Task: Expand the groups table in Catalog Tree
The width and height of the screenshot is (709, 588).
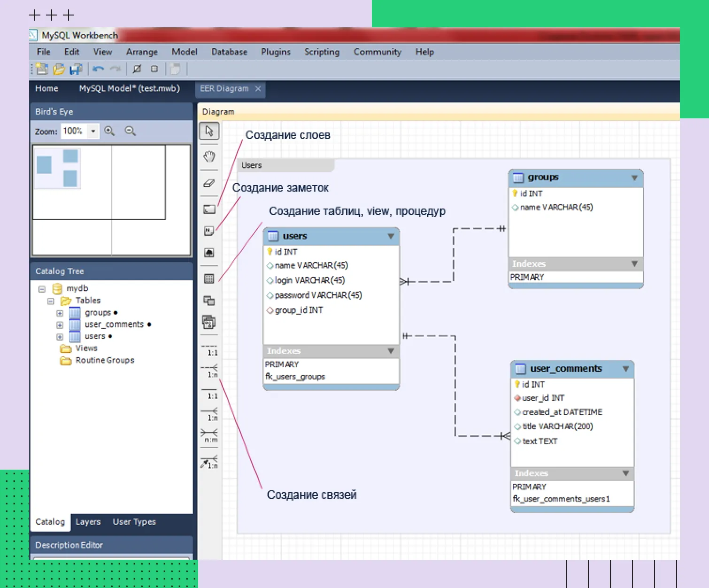Action: coord(60,313)
